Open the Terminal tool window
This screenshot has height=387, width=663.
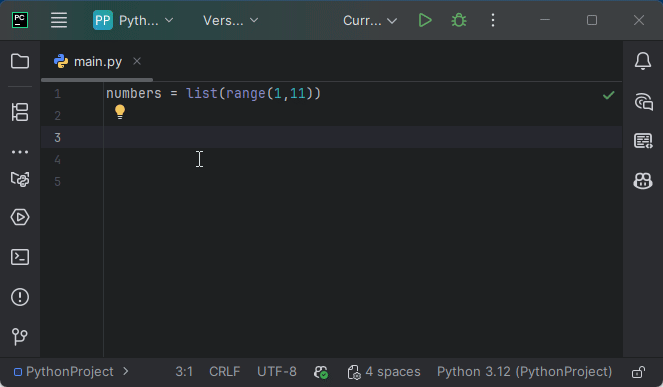[x=20, y=257]
